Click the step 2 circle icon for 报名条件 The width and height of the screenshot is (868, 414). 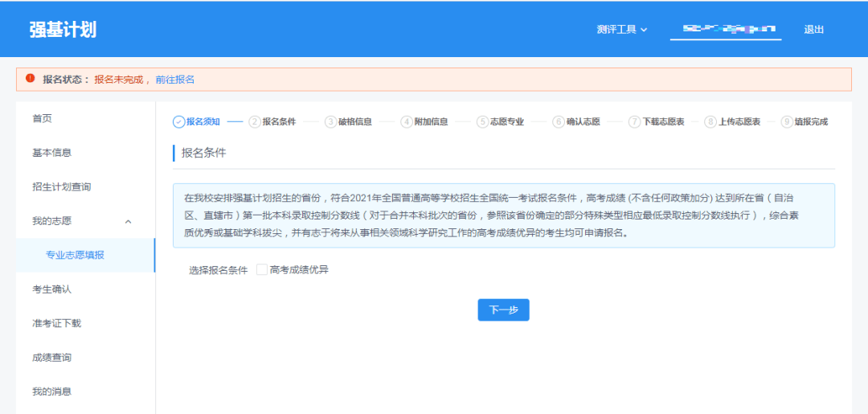255,122
